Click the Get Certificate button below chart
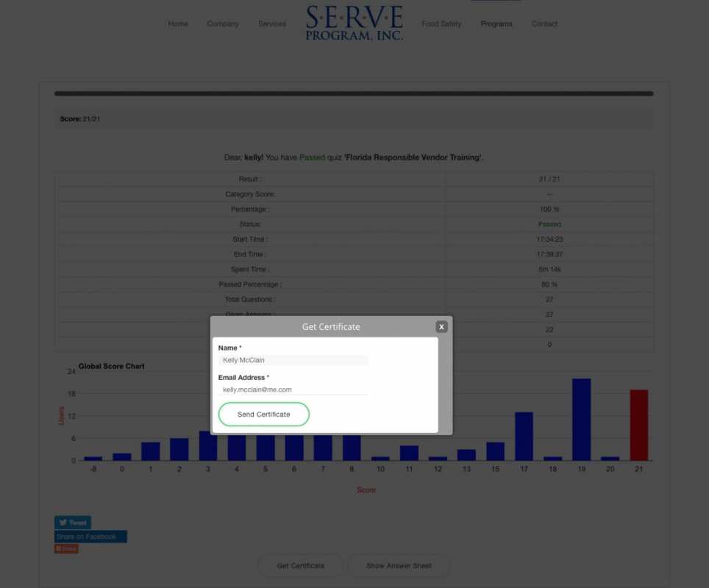This screenshot has width=709, height=588. (300, 566)
